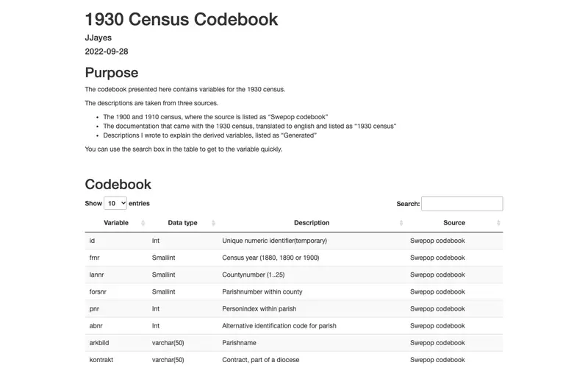Click the 'Codebook' section heading
The width and height of the screenshot is (588, 368).
118,184
